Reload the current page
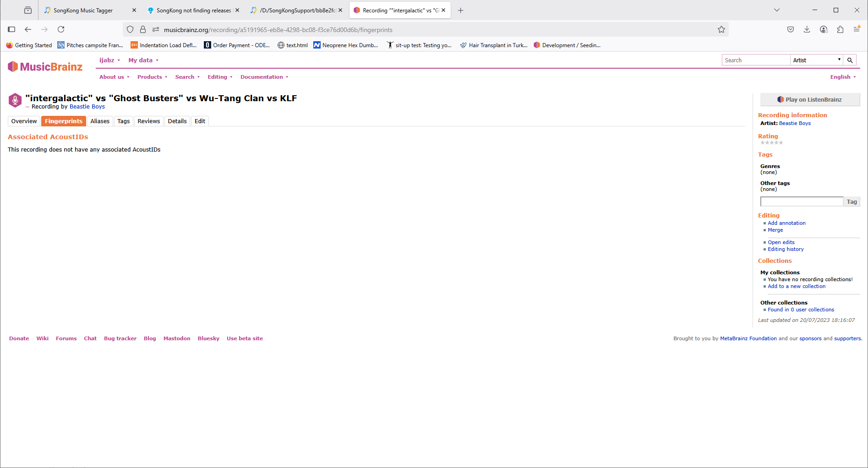The image size is (868, 468). coord(61,29)
